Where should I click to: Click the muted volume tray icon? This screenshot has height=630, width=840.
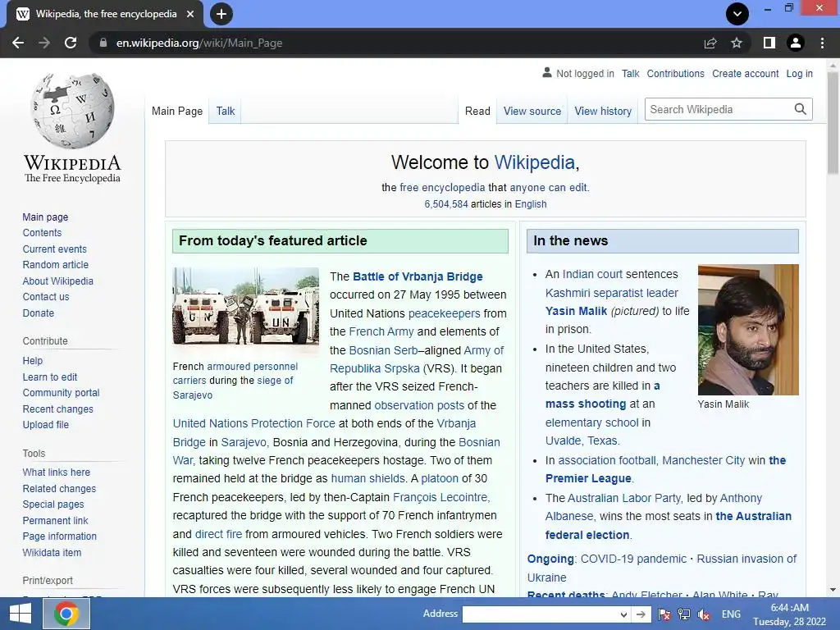(704, 614)
